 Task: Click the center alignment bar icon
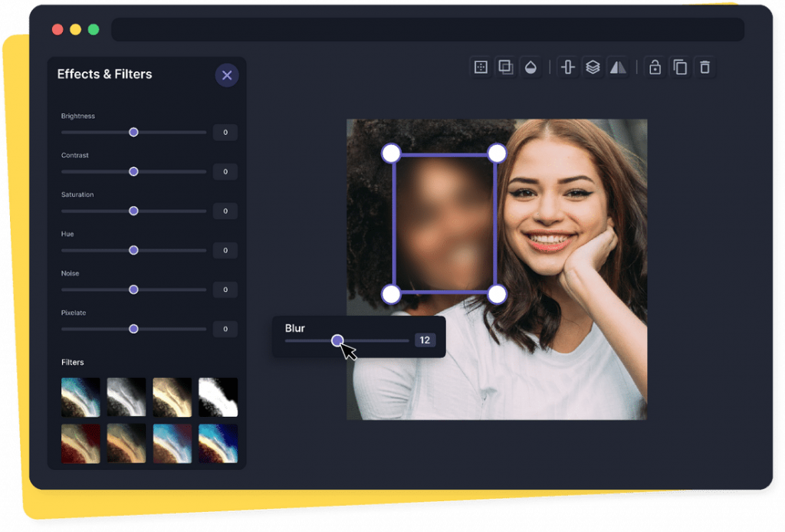tap(568, 67)
